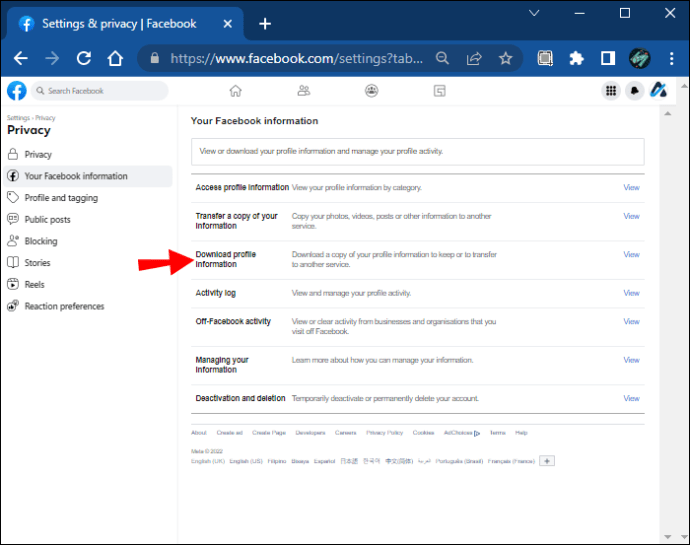690x545 pixels.
Task: Open the Facebook Home icon
Action: click(235, 91)
